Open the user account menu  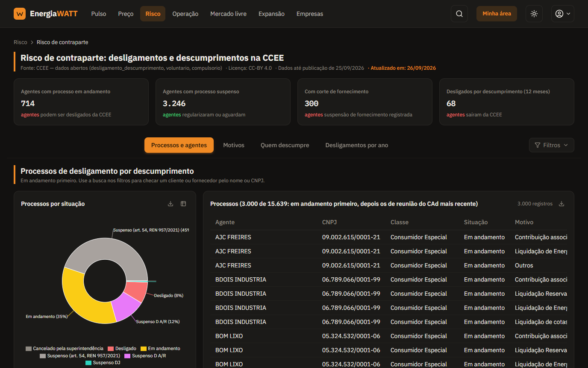coord(562,14)
